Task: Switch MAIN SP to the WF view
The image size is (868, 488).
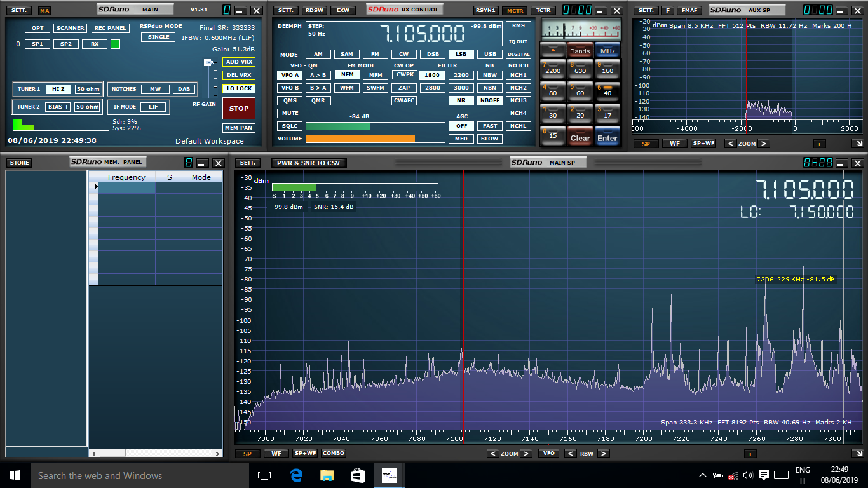Action: 276,454
